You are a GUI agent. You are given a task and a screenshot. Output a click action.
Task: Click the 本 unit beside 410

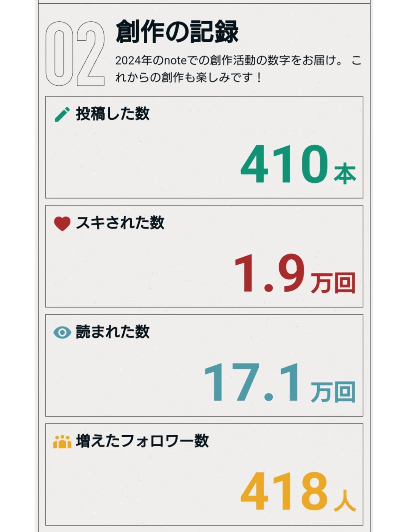tap(345, 174)
